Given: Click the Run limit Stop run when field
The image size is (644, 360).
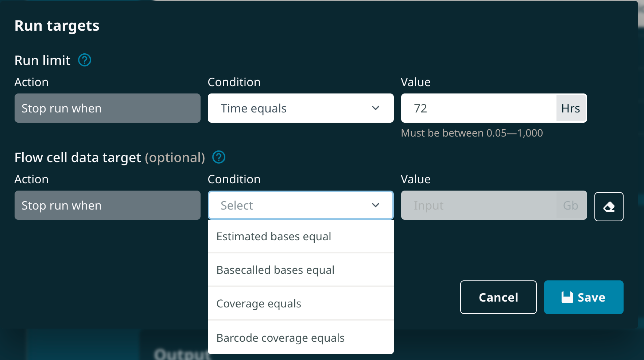Looking at the screenshot, I should click(x=107, y=108).
